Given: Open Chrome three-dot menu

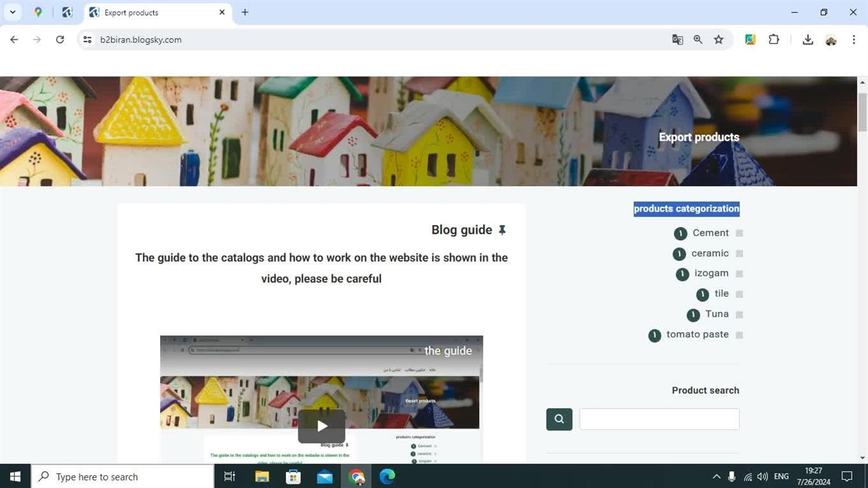Looking at the screenshot, I should [x=854, y=40].
